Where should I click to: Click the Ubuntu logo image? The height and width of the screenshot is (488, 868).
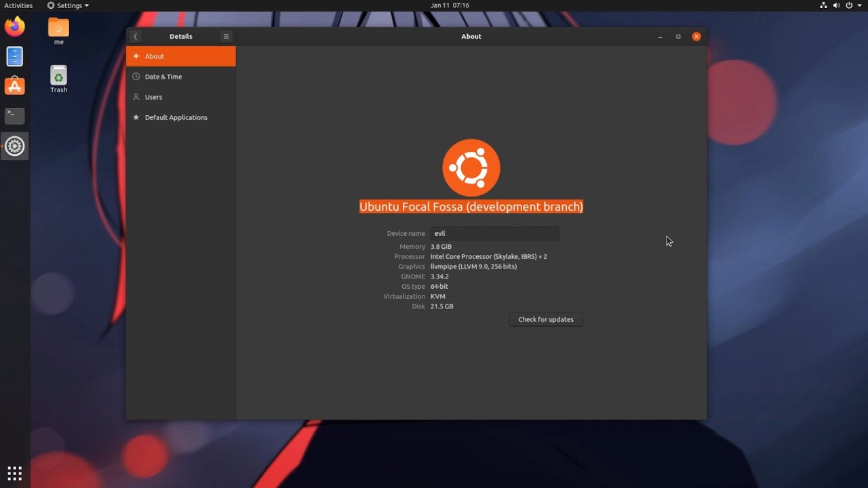point(471,167)
